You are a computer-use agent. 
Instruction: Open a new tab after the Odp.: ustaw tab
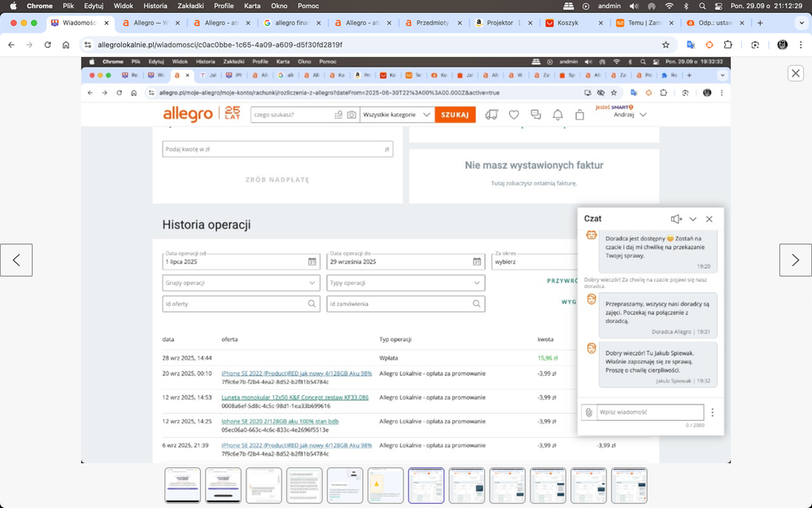760,23
